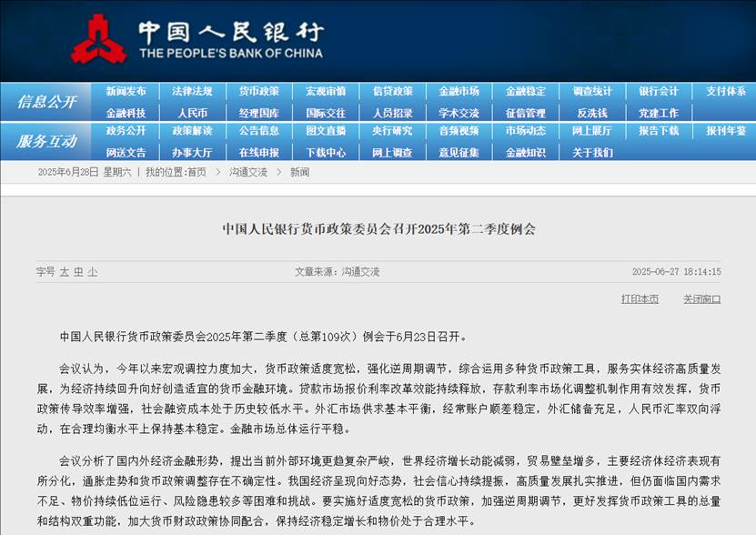Image resolution: width=756 pixels, height=535 pixels.
Task: Open the 支付体系 menu item
Action: click(726, 91)
